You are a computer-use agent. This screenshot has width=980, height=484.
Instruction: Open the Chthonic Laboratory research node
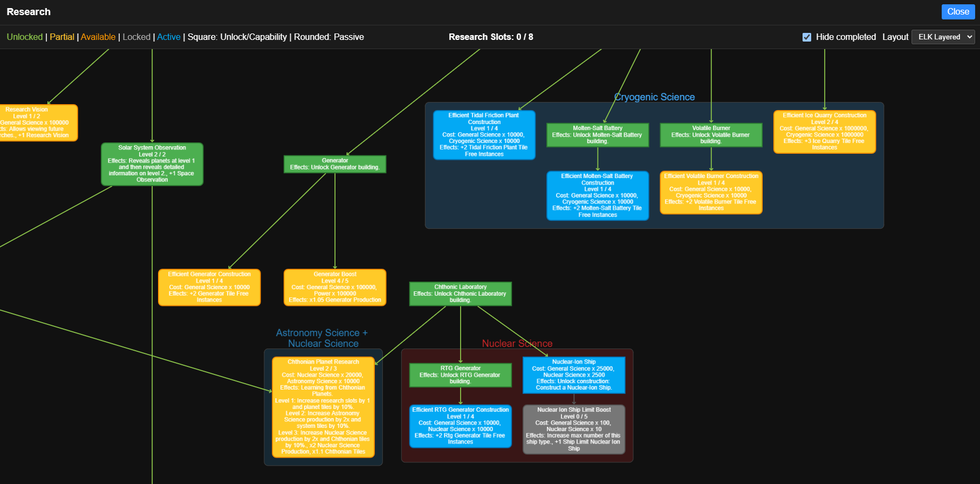(461, 294)
